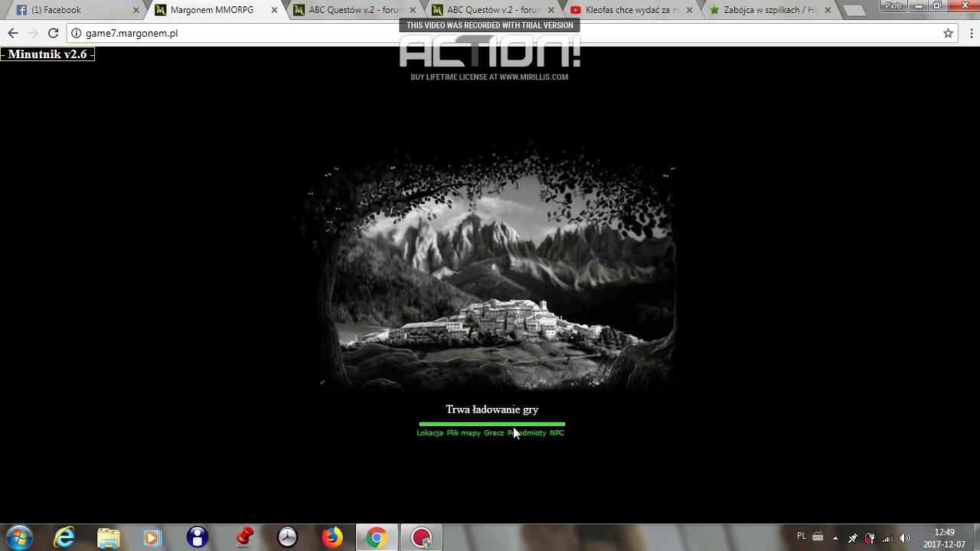Launch Firefox from the taskbar
Image resolution: width=980 pixels, height=551 pixels.
(x=332, y=538)
